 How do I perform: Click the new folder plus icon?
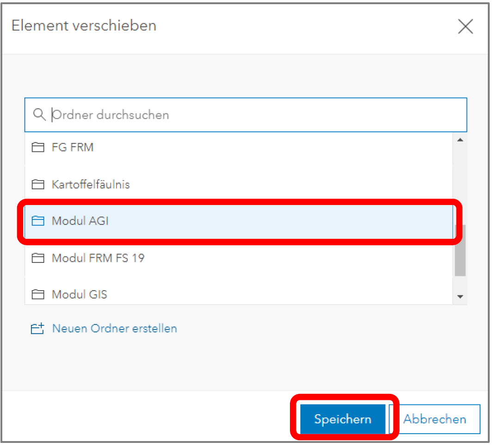click(x=37, y=329)
